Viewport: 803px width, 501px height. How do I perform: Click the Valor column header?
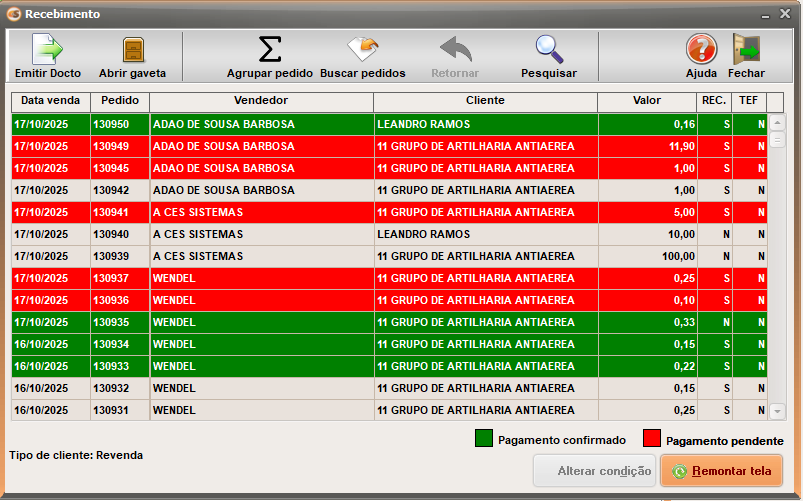(647, 101)
